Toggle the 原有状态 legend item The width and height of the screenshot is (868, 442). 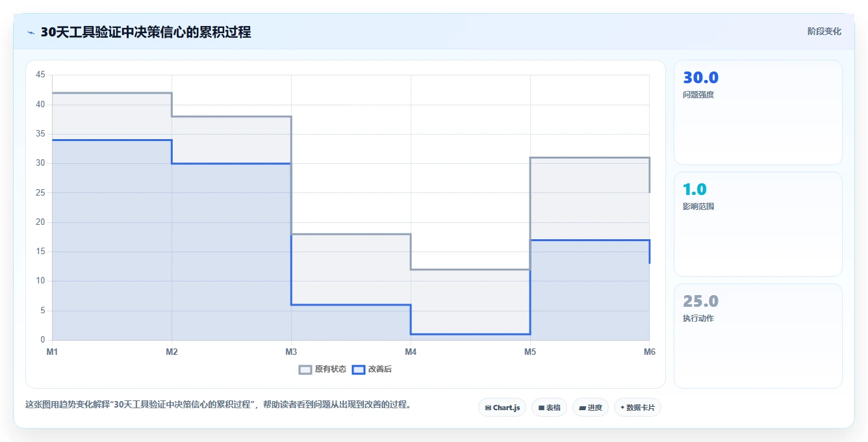tap(322, 369)
